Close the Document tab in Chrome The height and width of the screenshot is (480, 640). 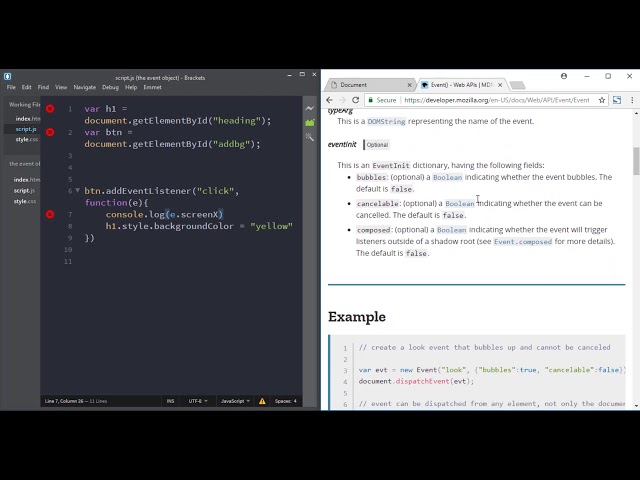[409, 85]
